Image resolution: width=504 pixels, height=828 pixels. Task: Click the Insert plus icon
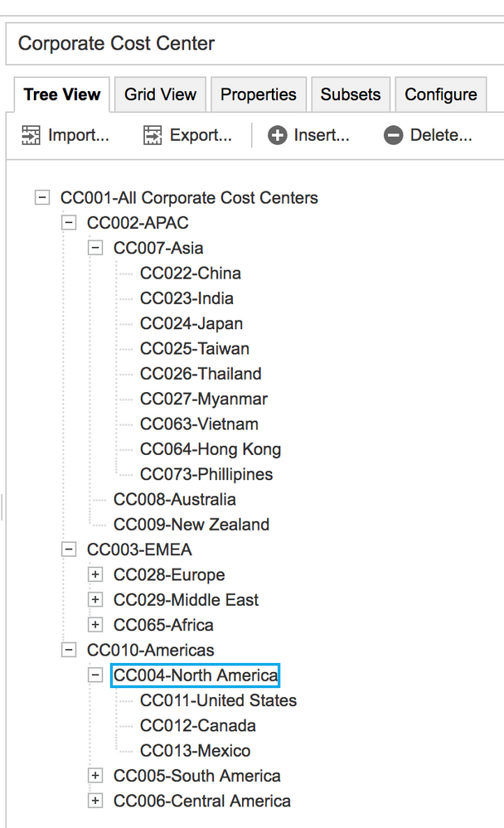pyautogui.click(x=278, y=135)
